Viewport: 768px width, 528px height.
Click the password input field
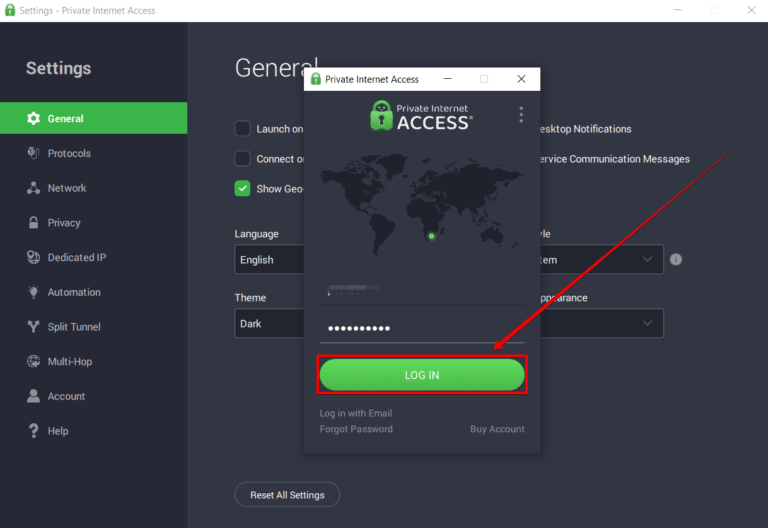point(421,329)
